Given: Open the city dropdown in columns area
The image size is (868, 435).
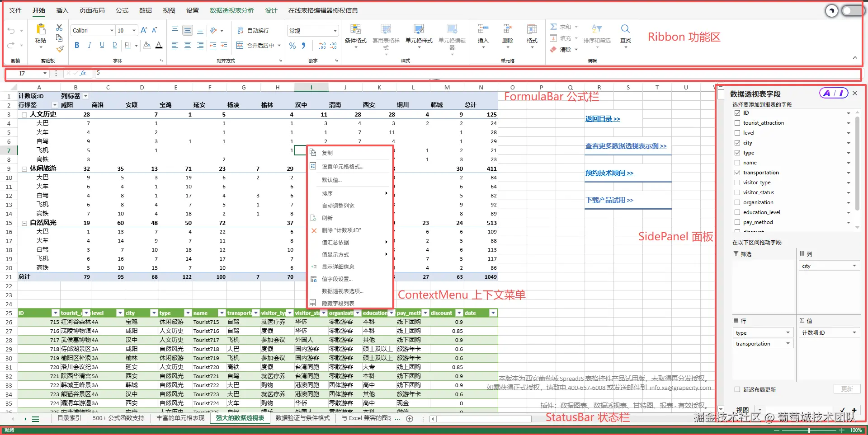Looking at the screenshot, I should 854,266.
